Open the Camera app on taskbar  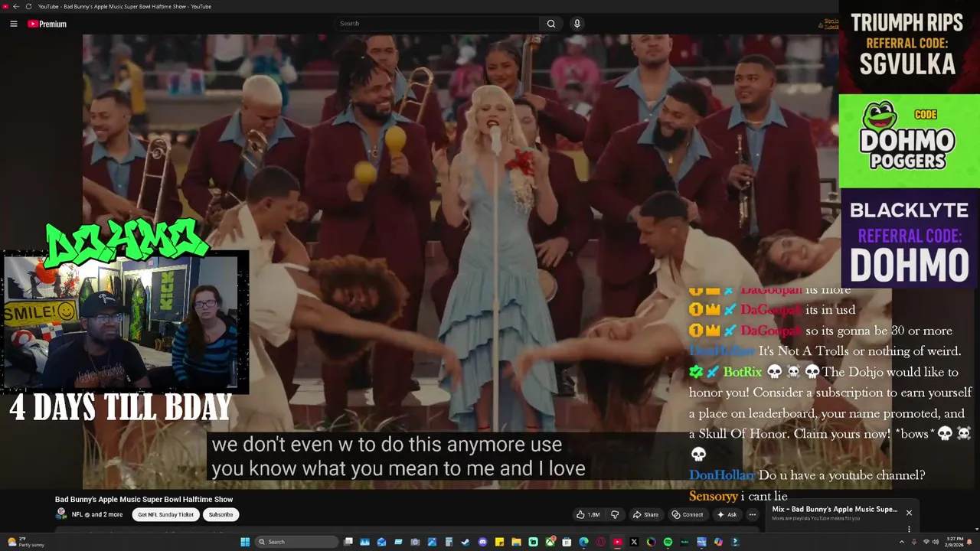pyautogui.click(x=415, y=542)
